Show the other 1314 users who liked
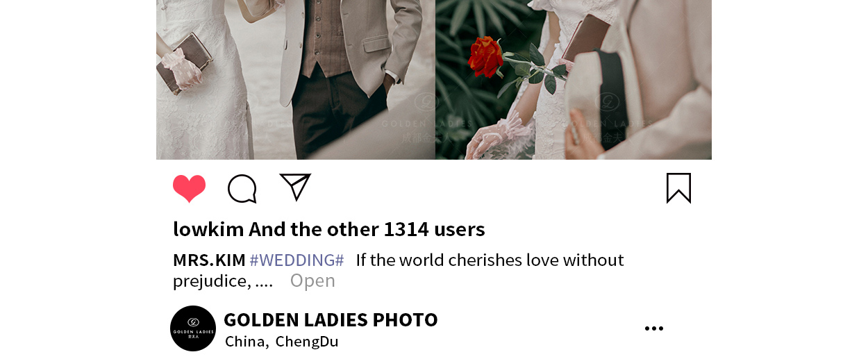This screenshot has width=868, height=359. click(x=367, y=229)
